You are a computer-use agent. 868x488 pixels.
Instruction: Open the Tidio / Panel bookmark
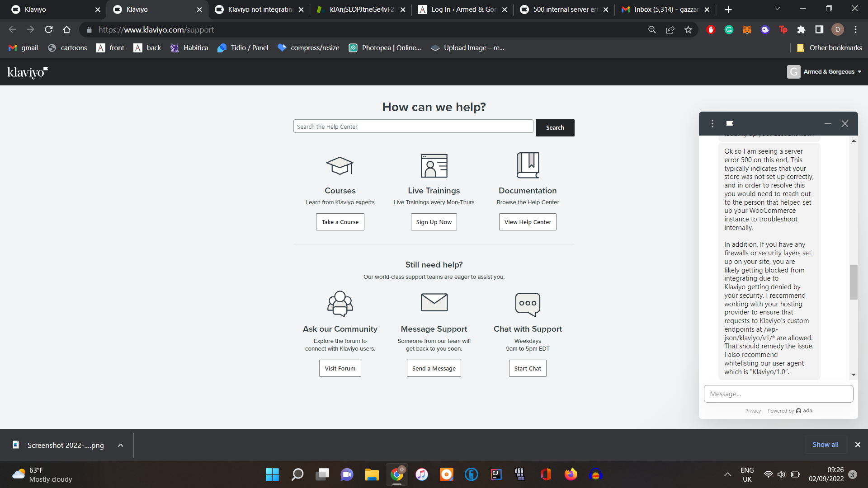click(x=243, y=48)
